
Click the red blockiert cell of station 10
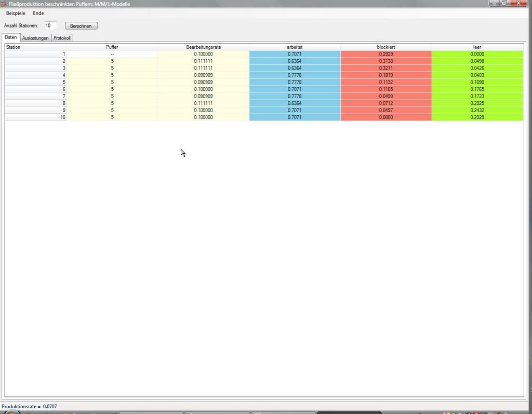pyautogui.click(x=386, y=117)
